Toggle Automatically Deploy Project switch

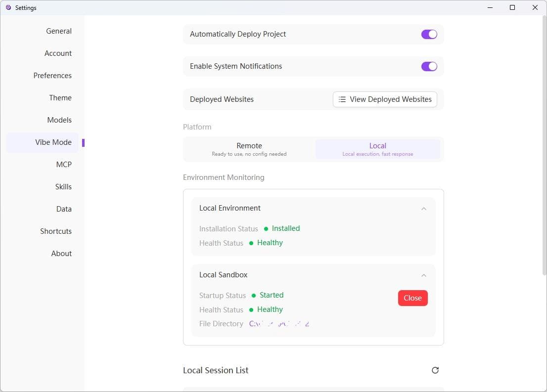(x=429, y=34)
